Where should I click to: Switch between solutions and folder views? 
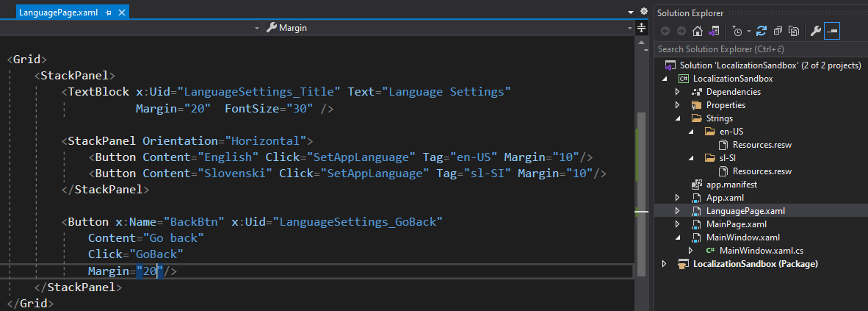click(x=712, y=31)
